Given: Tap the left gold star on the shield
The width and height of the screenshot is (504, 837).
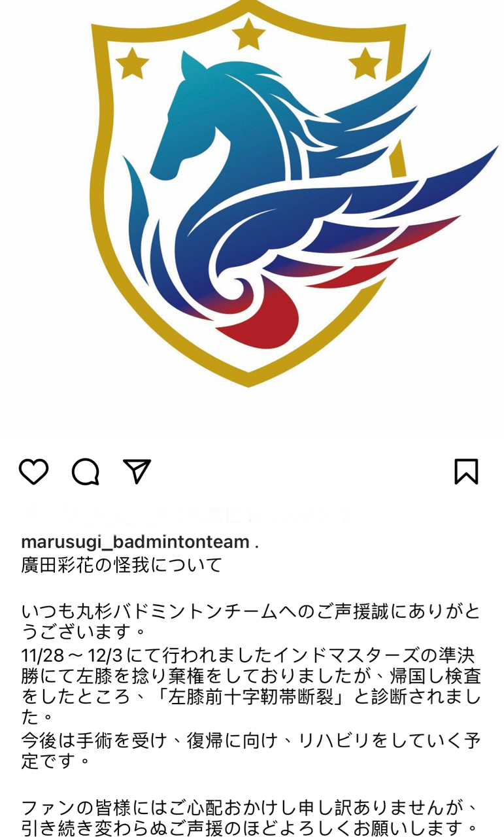Looking at the screenshot, I should pyautogui.click(x=132, y=62).
